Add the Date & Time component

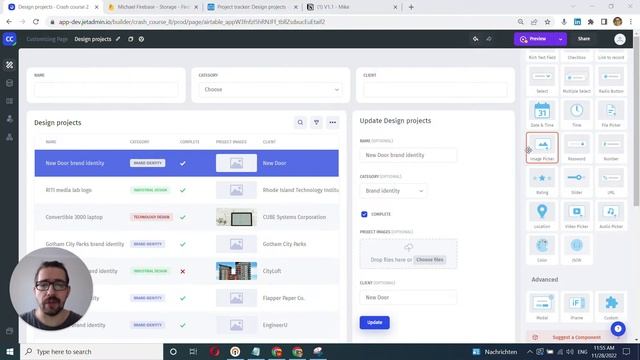(542, 114)
